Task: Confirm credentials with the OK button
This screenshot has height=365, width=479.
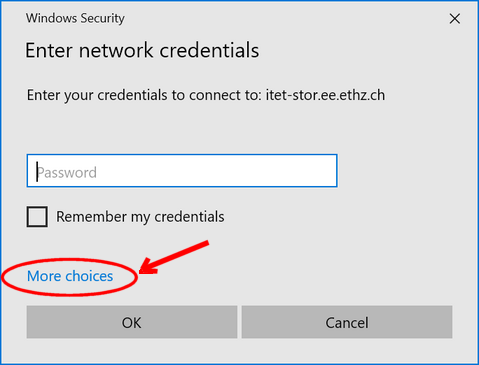Action: click(132, 322)
